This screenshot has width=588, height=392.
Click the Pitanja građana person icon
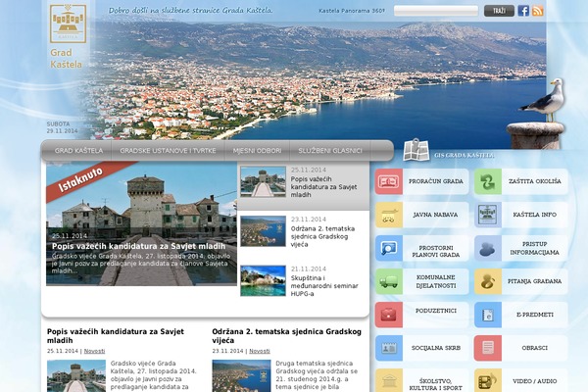(488, 281)
